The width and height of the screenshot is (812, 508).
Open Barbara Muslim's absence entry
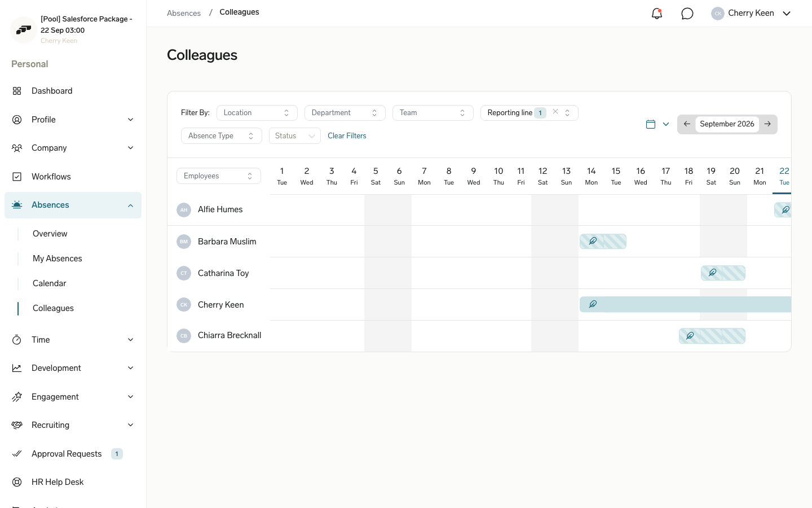point(603,242)
